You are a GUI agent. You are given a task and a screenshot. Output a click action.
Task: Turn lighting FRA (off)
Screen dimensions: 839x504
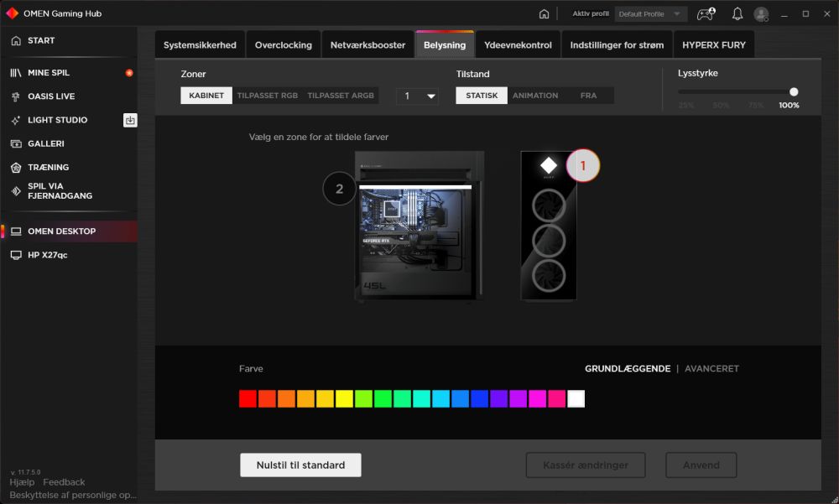[x=588, y=96]
